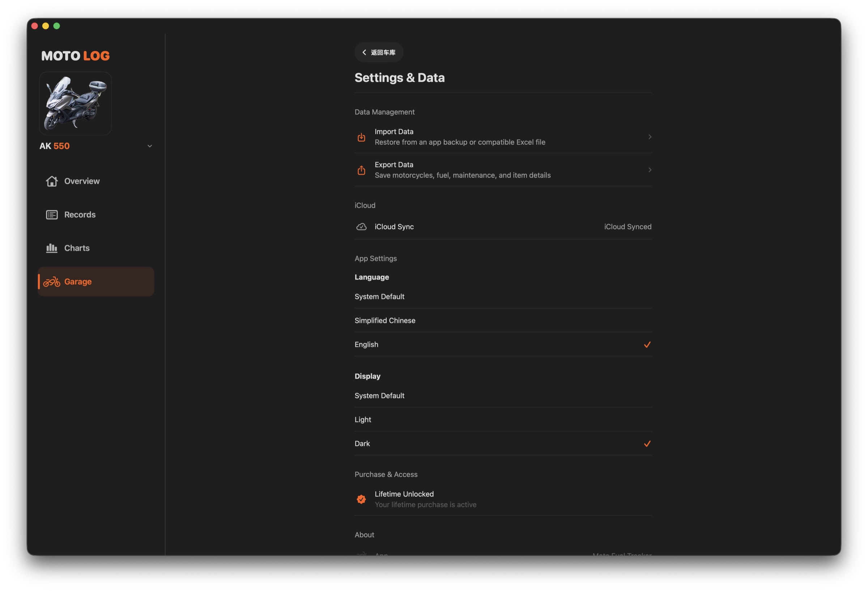Click the Settings & Data heading
Image resolution: width=868 pixels, height=591 pixels.
tap(400, 78)
